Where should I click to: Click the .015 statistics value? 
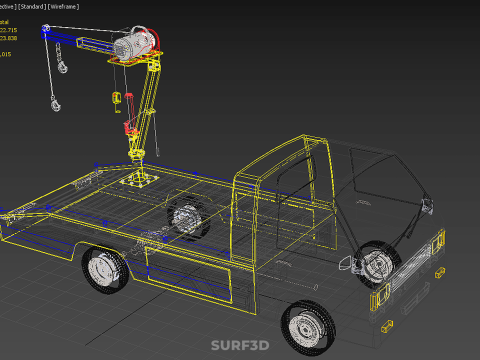click(x=6, y=54)
